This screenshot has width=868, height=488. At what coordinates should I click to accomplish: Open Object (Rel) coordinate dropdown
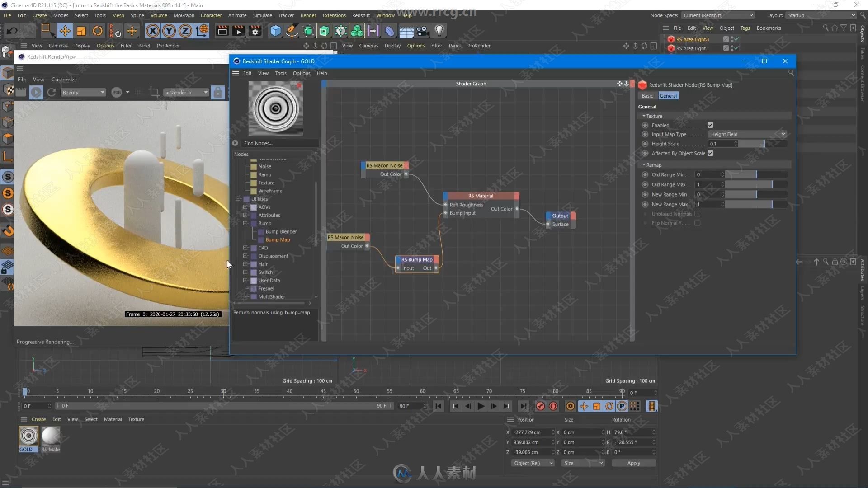click(533, 463)
